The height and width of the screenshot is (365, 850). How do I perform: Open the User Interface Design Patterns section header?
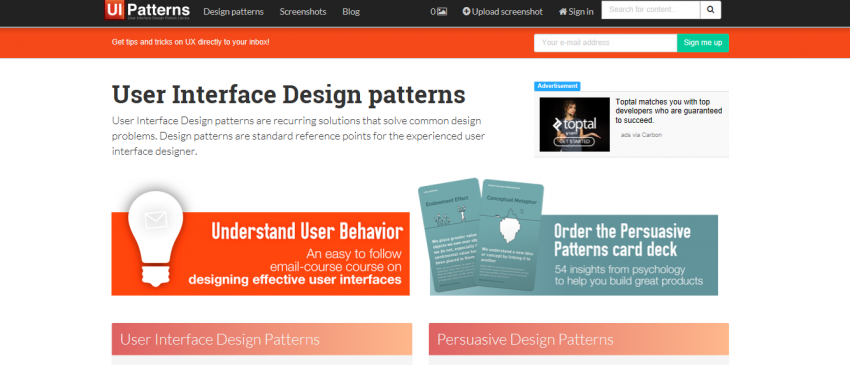262,340
